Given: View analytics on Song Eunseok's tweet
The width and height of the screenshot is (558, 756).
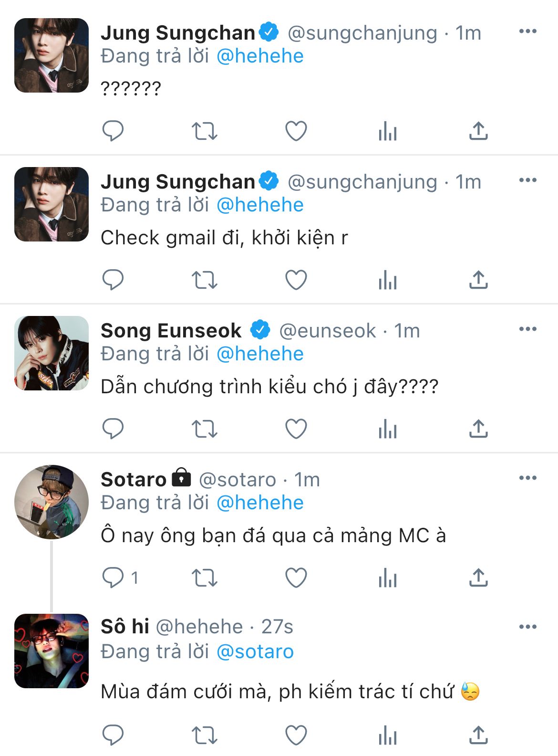Looking at the screenshot, I should tap(387, 429).
